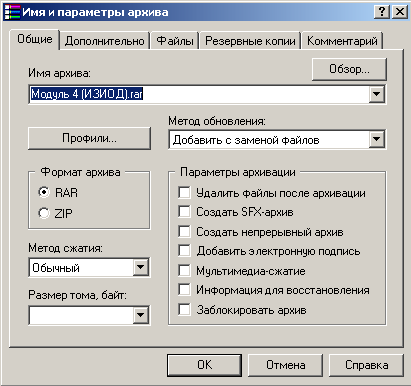
Task: Check Создать непрерывный архив option
Action: pos(184,231)
